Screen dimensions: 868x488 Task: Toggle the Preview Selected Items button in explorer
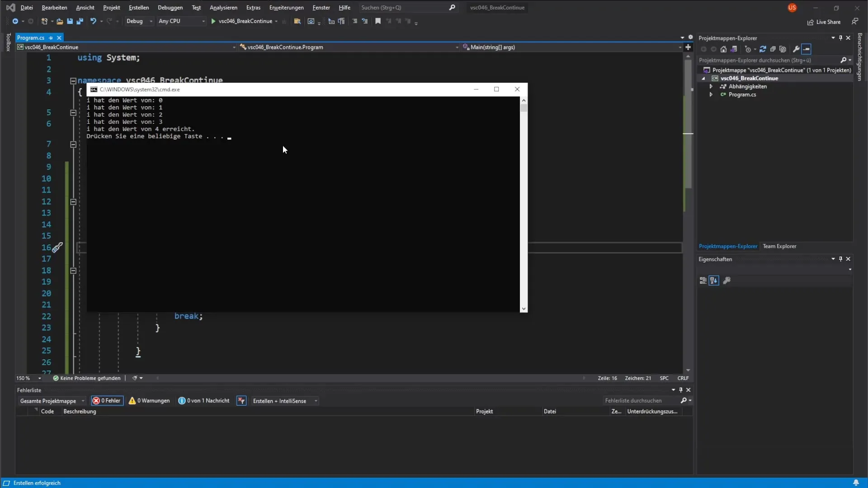(807, 49)
